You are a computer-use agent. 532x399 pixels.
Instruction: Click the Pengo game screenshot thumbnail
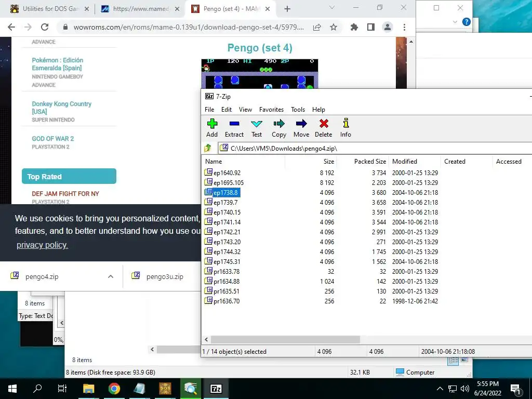click(260, 74)
